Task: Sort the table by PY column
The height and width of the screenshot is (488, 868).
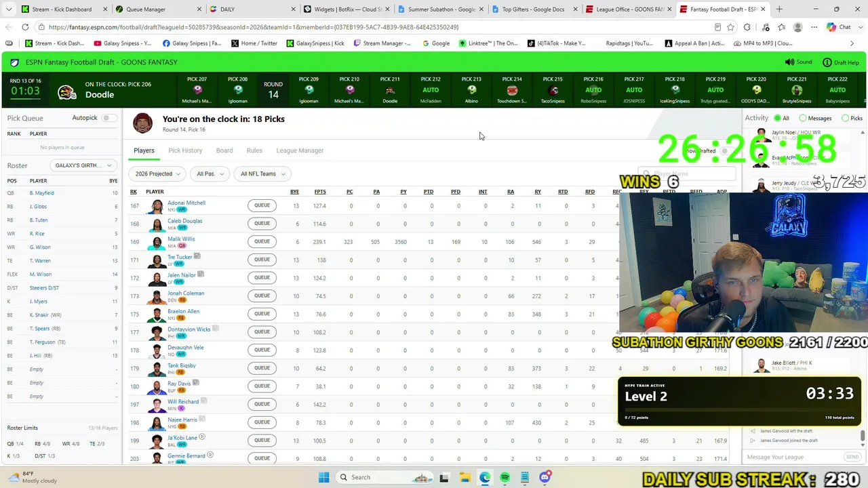Action: [403, 192]
